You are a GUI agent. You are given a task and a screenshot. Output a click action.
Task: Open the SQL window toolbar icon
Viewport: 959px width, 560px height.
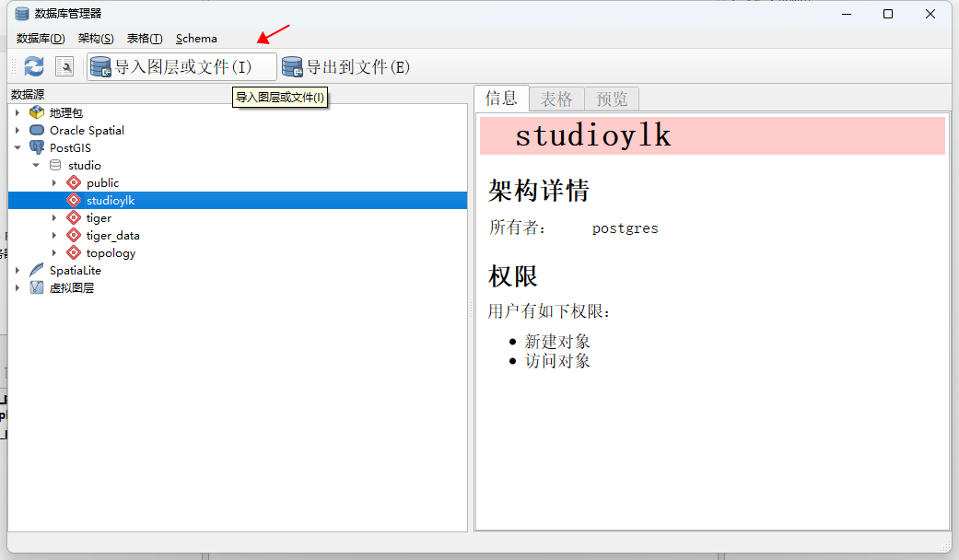coord(64,66)
